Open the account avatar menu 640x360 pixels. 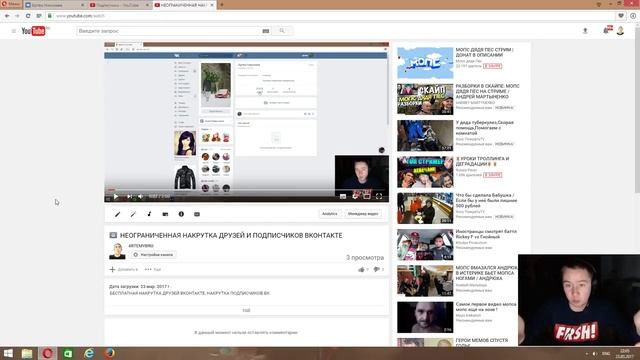[x=620, y=31]
